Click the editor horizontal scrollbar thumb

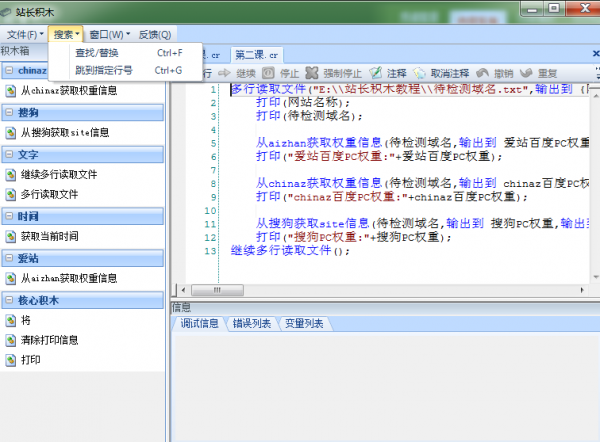217,290
